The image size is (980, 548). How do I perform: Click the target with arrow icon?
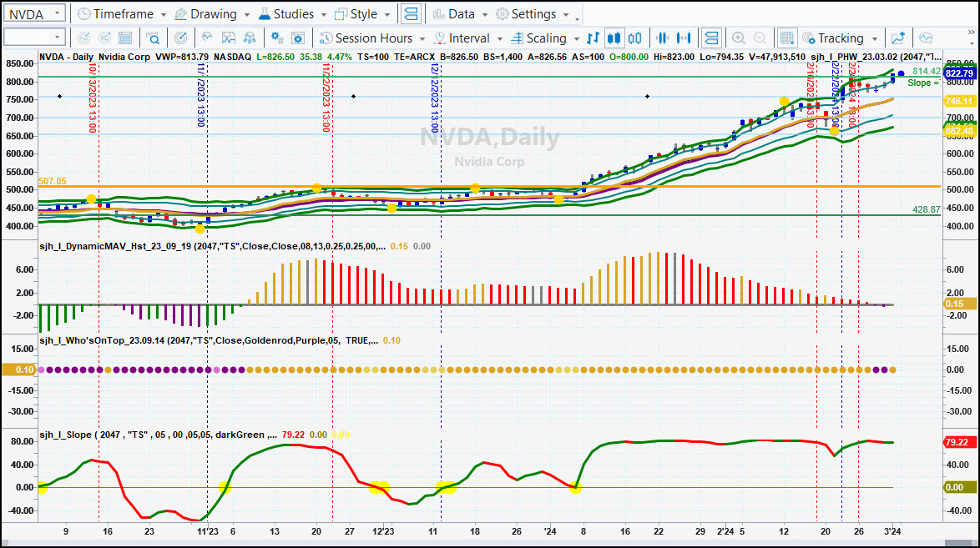[x=180, y=38]
